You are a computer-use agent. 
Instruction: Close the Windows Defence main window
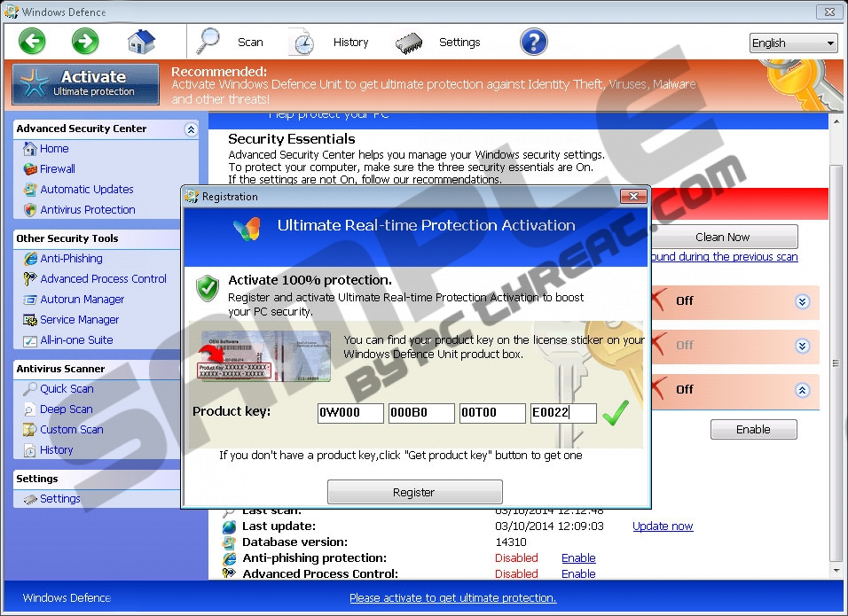click(x=829, y=12)
